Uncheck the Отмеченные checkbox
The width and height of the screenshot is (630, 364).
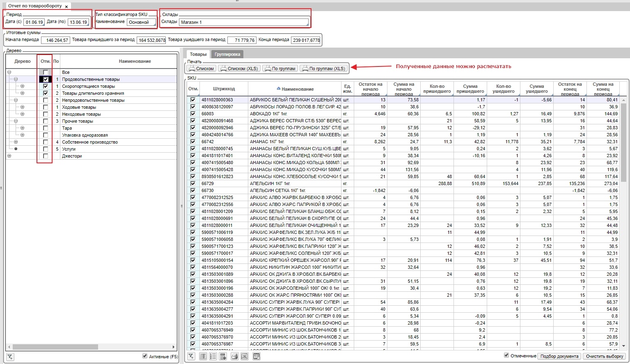[506, 355]
